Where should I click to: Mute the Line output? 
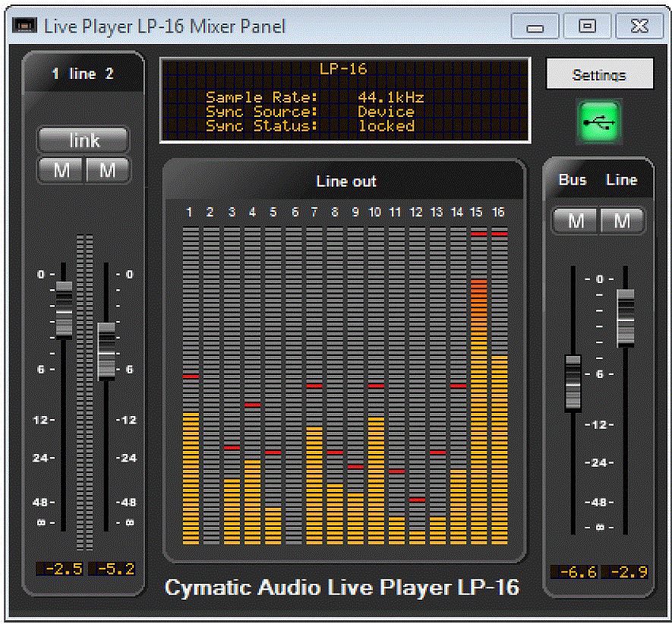[x=621, y=220]
